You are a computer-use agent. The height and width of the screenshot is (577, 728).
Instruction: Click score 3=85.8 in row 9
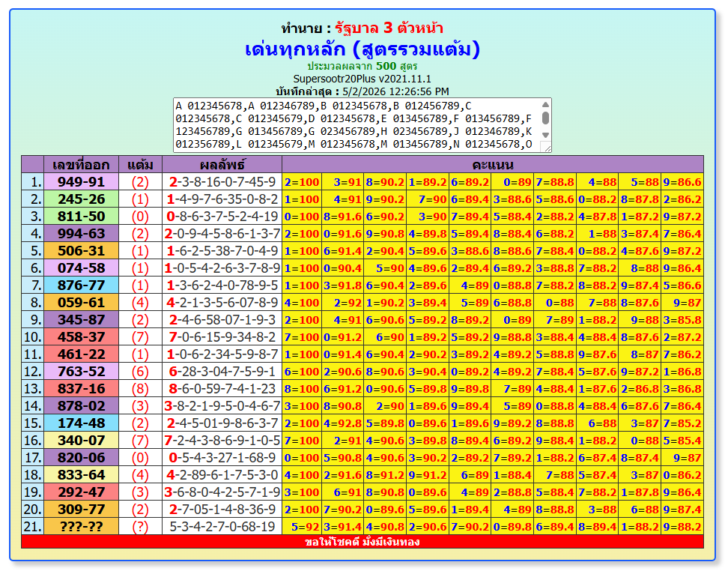pos(682,320)
